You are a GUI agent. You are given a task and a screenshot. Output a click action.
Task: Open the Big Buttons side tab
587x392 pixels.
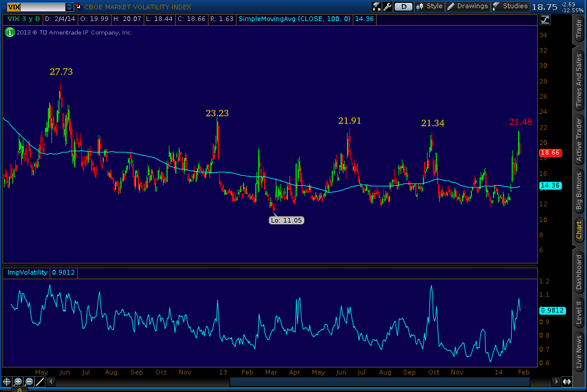(x=579, y=190)
